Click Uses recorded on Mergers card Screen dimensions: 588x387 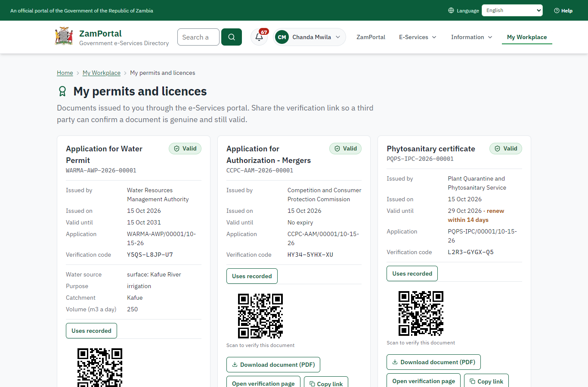point(252,276)
